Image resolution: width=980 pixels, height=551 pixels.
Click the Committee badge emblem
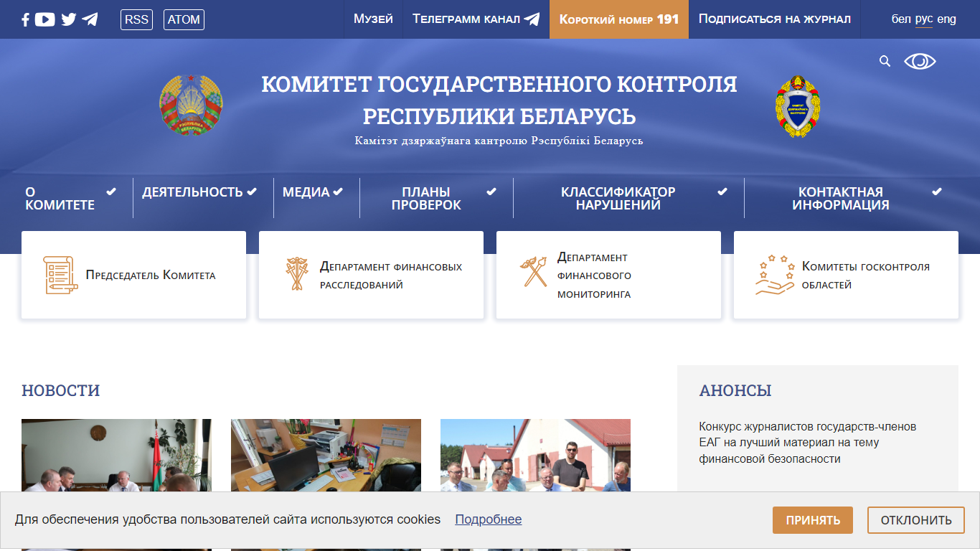coord(798,106)
